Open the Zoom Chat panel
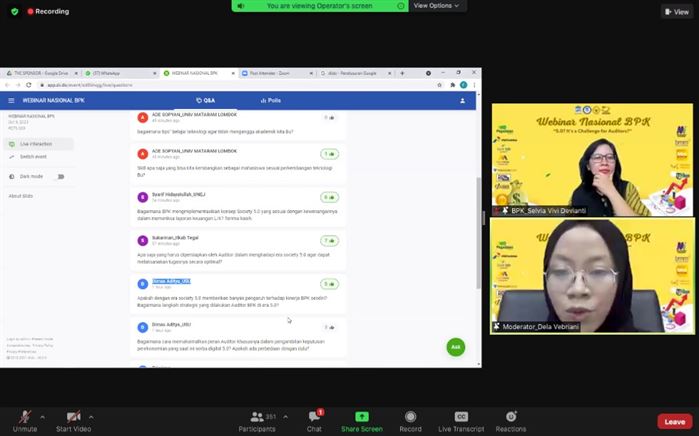699x436 pixels. [x=314, y=420]
